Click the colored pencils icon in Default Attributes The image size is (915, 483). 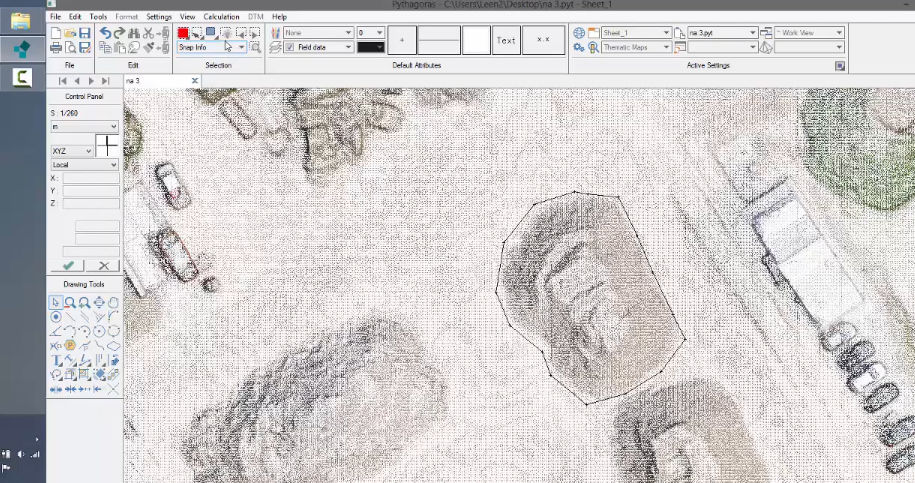[x=275, y=33]
